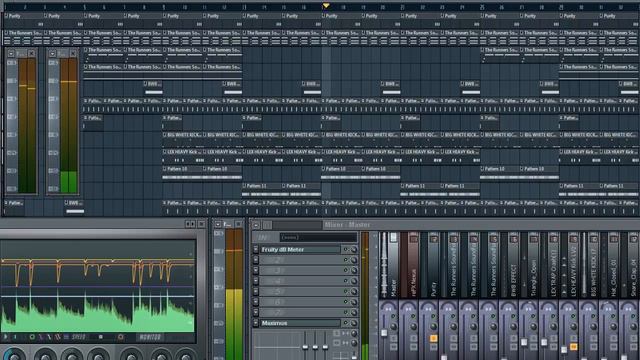The image size is (640, 360).
Task: Open the dropdown arrow of effect slot 7
Action: pos(256,312)
